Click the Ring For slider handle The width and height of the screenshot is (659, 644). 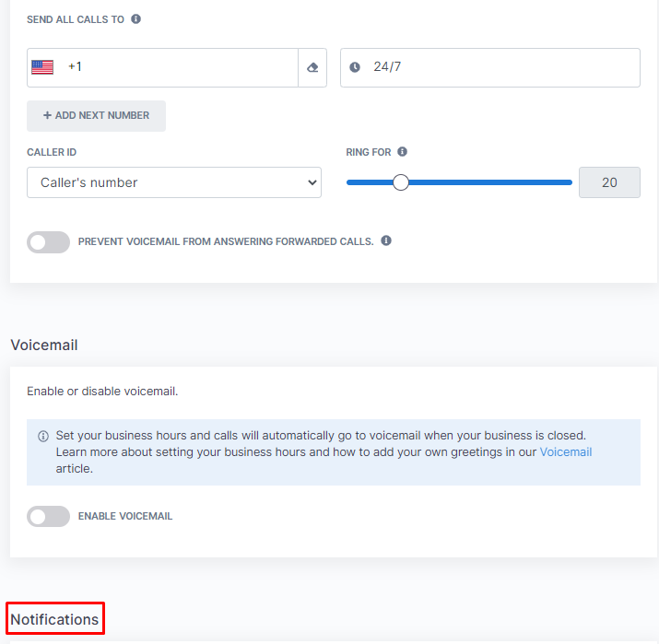(401, 182)
